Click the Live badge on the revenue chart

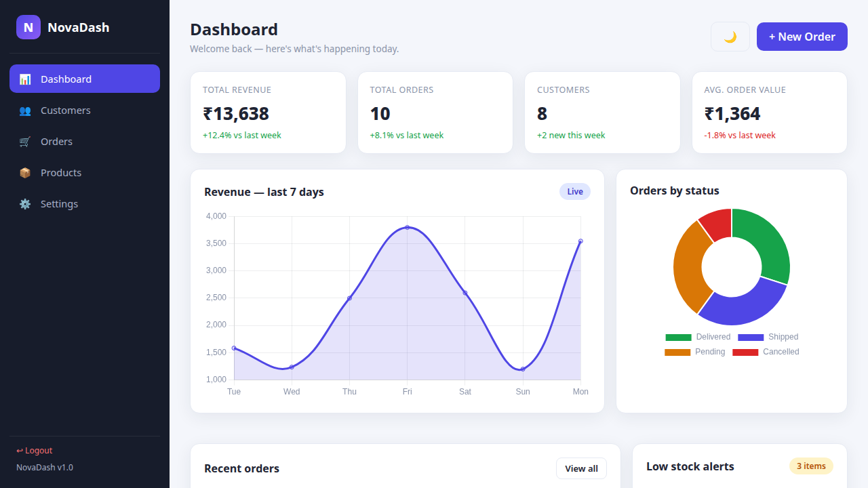[575, 192]
